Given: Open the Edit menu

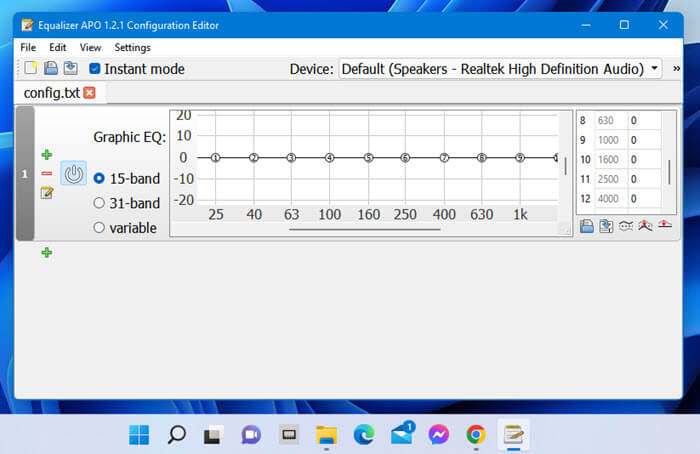Looking at the screenshot, I should pyautogui.click(x=58, y=47).
